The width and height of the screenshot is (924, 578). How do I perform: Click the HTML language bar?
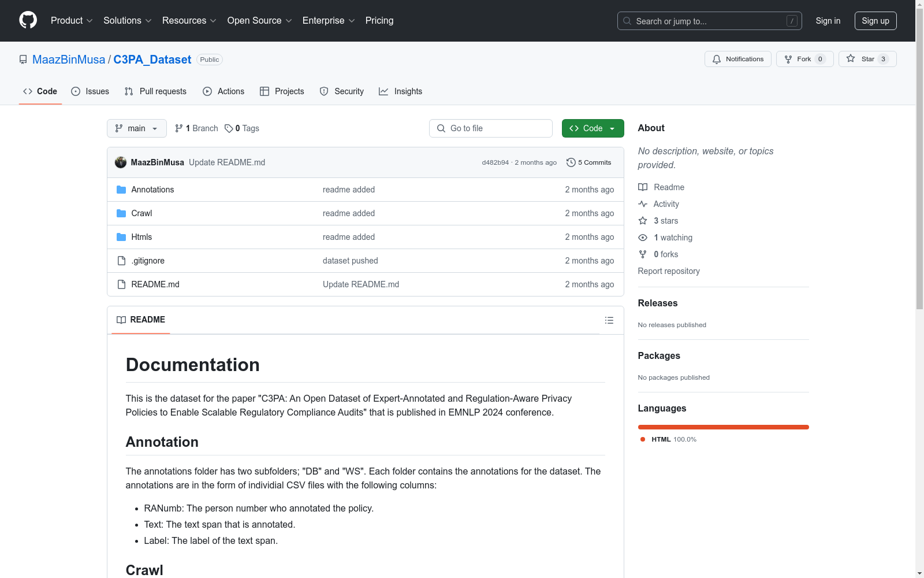724,427
